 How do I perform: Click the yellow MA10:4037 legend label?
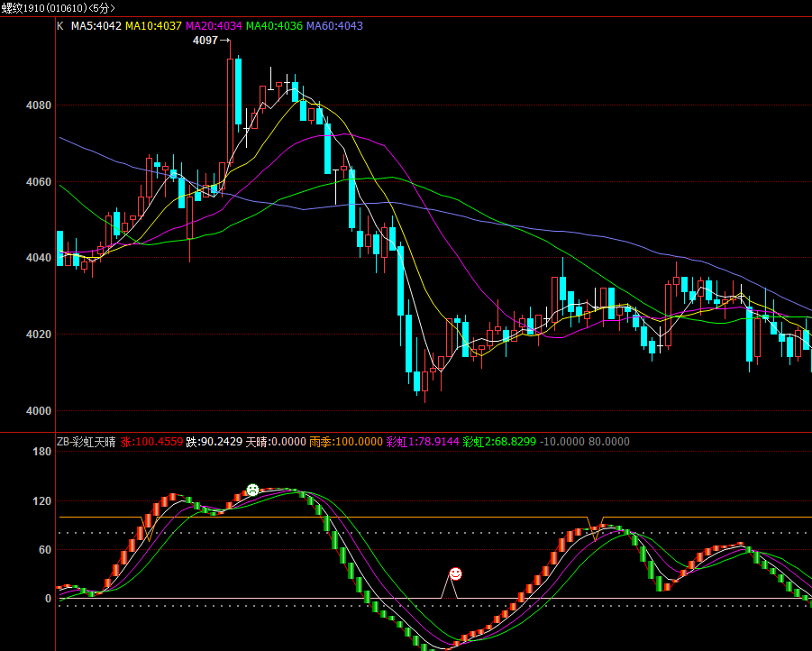pos(153,26)
